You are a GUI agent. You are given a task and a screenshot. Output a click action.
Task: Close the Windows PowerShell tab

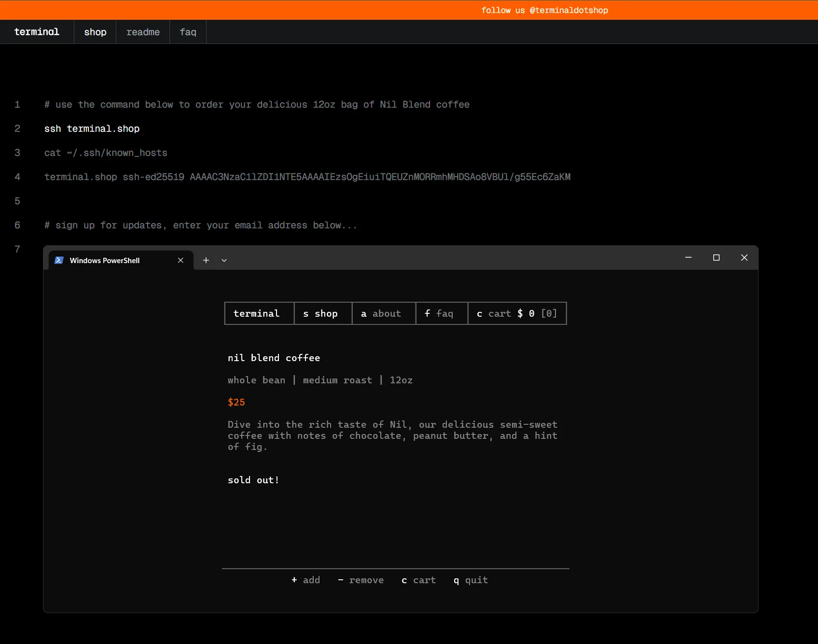click(x=180, y=260)
